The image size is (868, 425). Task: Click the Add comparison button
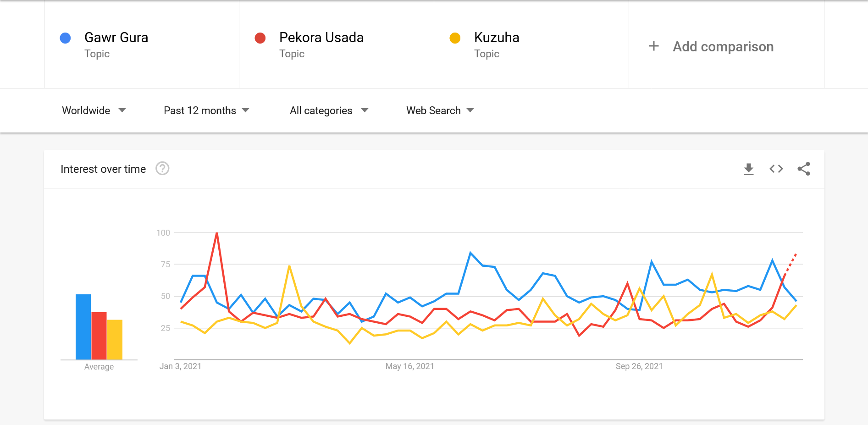pos(723,46)
